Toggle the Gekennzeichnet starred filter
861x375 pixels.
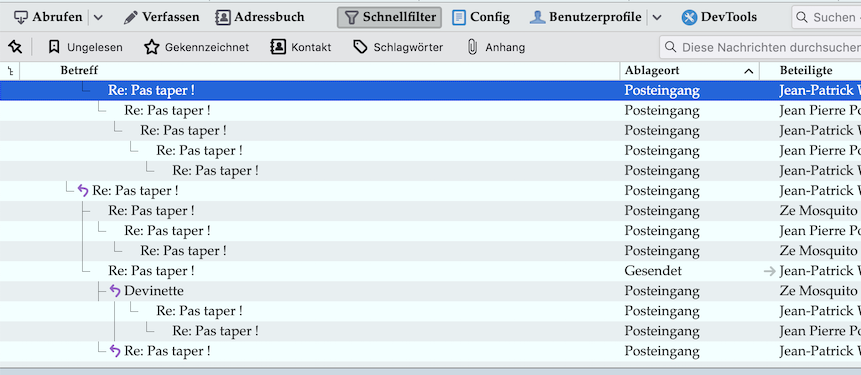pos(197,47)
